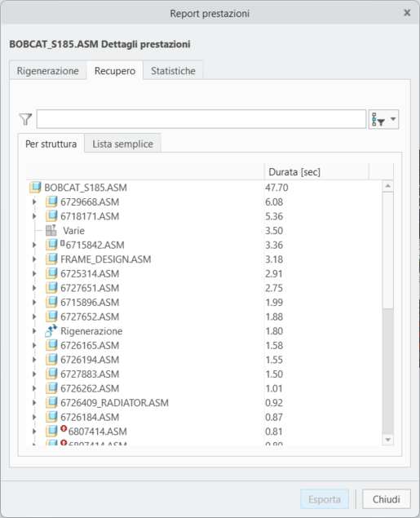
Task: Click the 6715842.ASM assembly icon
Action: coord(51,245)
